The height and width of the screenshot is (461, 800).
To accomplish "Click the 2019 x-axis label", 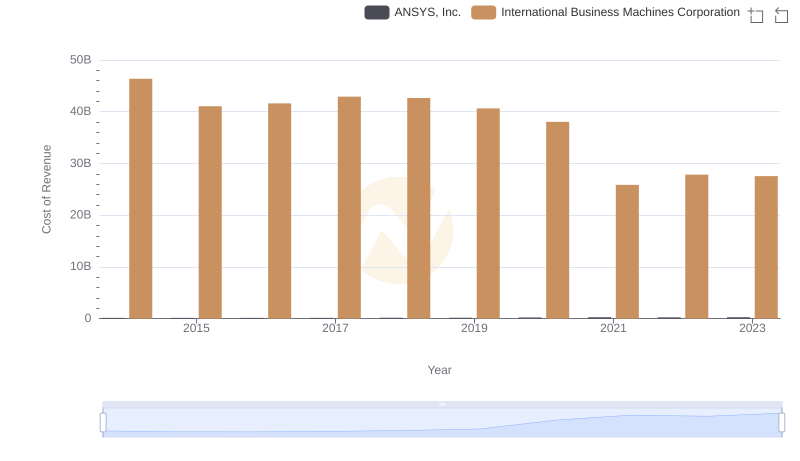I will coord(474,328).
